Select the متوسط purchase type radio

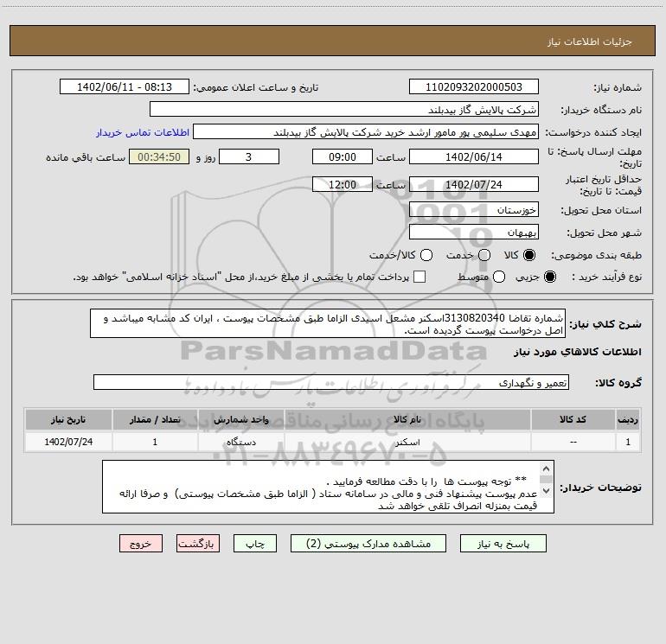tap(499, 277)
